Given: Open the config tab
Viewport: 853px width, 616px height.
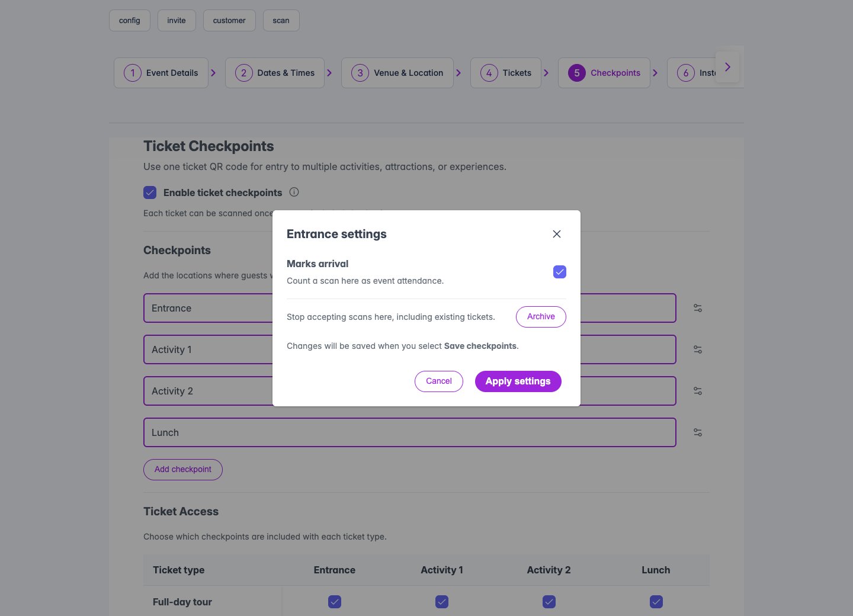Looking at the screenshot, I should (130, 21).
